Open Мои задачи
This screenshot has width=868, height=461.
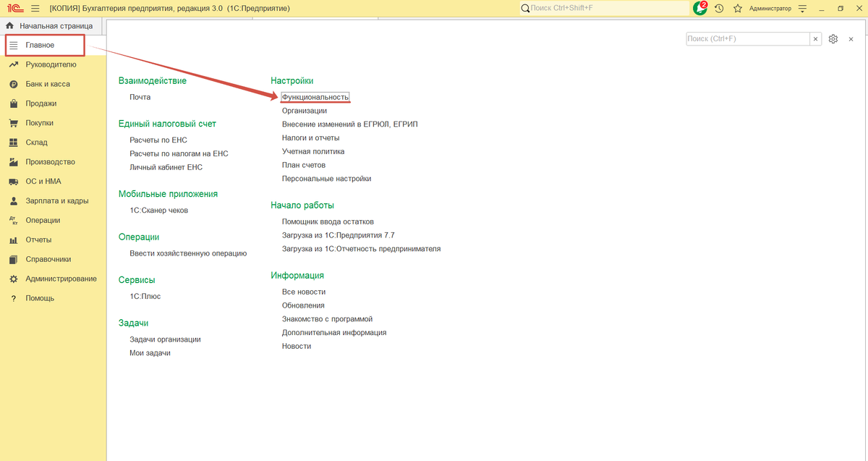tap(150, 353)
